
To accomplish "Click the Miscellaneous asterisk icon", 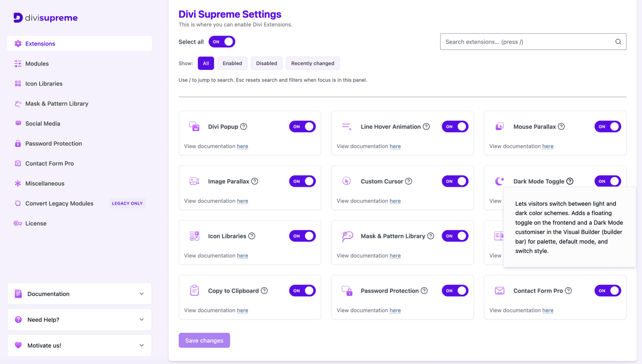I will [18, 183].
